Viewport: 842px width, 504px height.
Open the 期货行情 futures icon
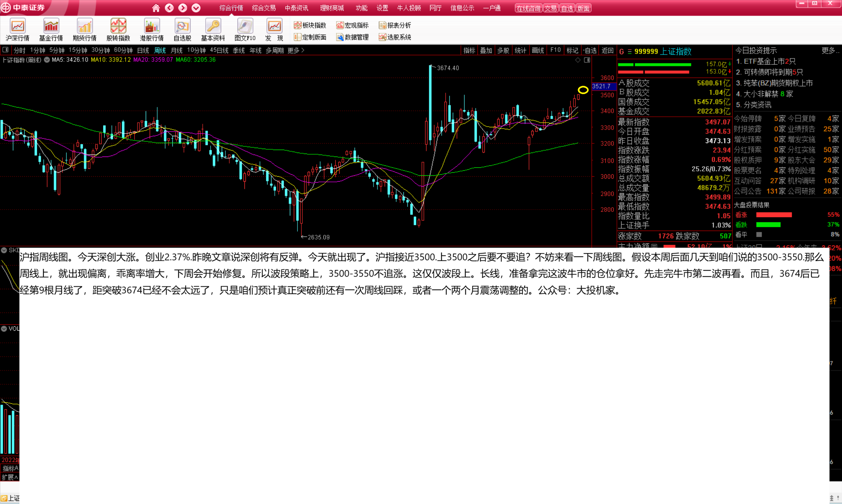[85, 30]
